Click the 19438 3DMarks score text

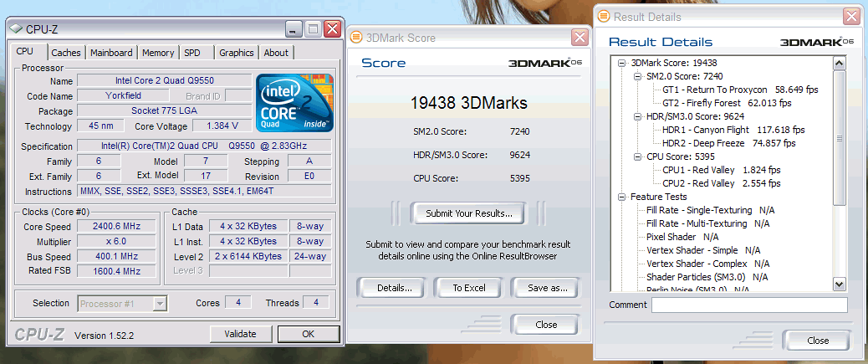point(469,103)
